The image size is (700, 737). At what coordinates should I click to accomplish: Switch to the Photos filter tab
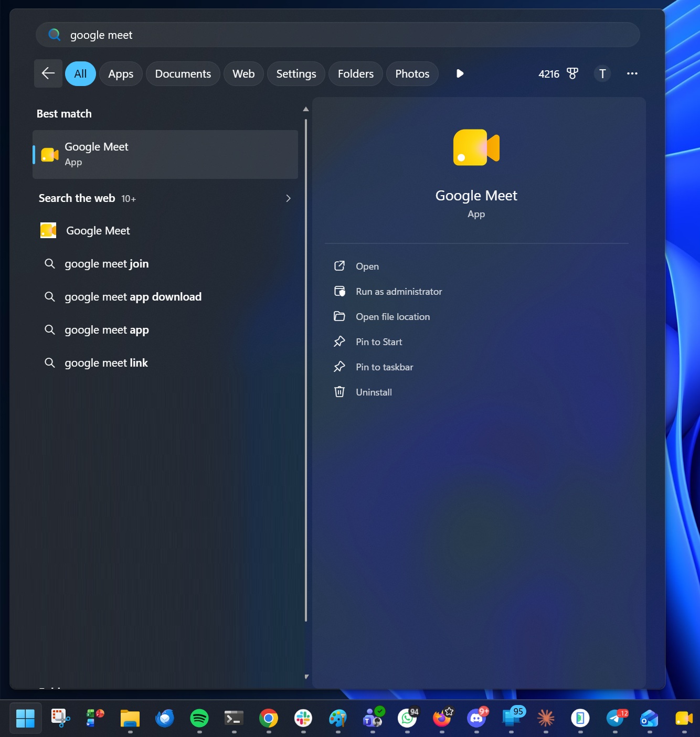click(x=412, y=73)
